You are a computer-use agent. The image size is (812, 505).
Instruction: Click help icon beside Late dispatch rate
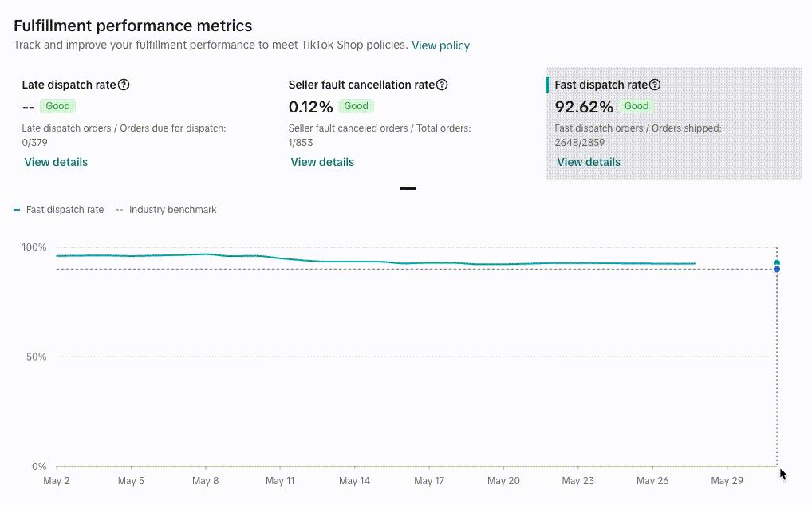coord(124,85)
